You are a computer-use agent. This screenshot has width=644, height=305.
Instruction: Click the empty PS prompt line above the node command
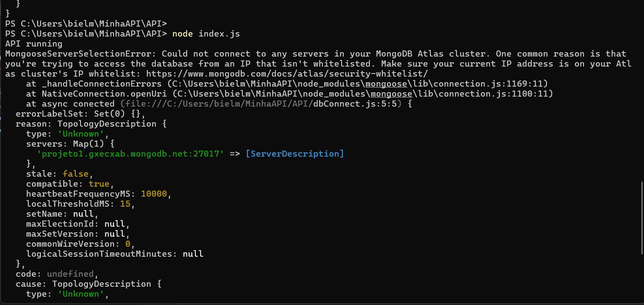click(86, 24)
